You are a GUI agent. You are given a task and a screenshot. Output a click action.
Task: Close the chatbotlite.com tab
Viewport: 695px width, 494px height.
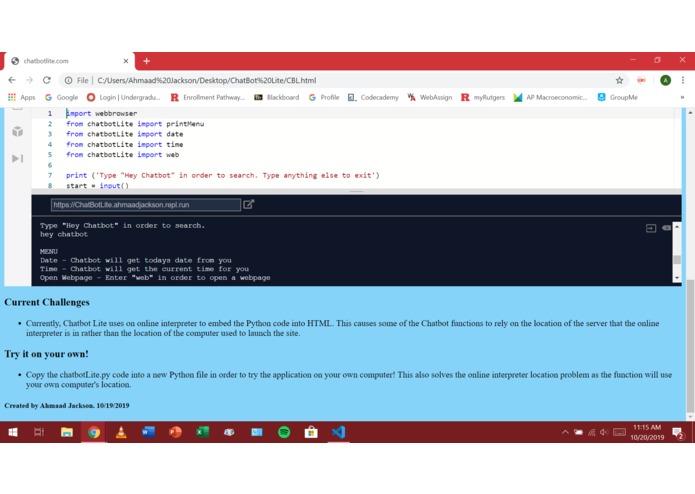(126, 61)
